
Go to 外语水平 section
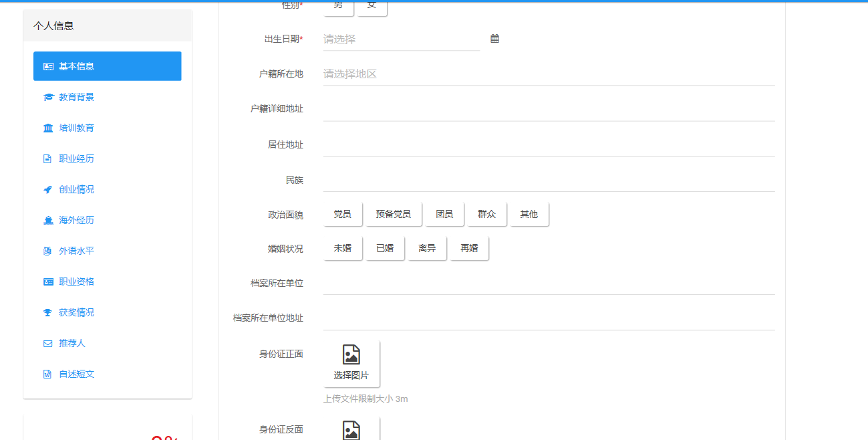point(107,251)
